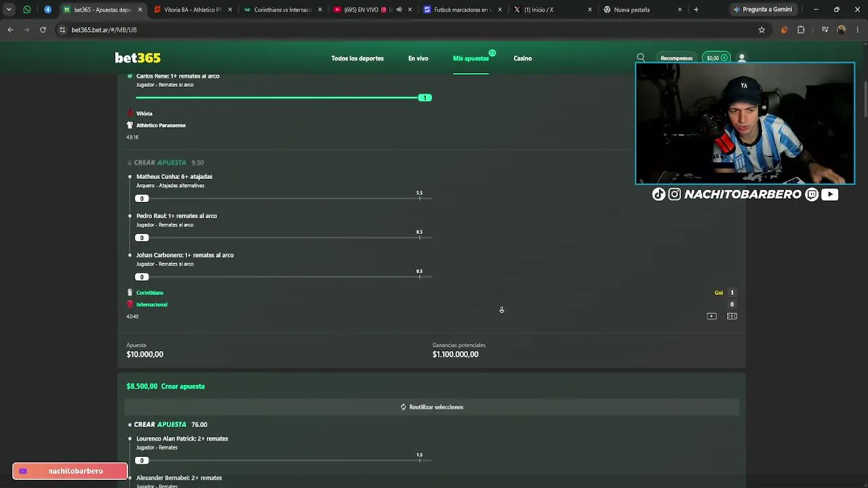Switch to Futbol: marcadores tab
868x488 pixels.
(464, 9)
